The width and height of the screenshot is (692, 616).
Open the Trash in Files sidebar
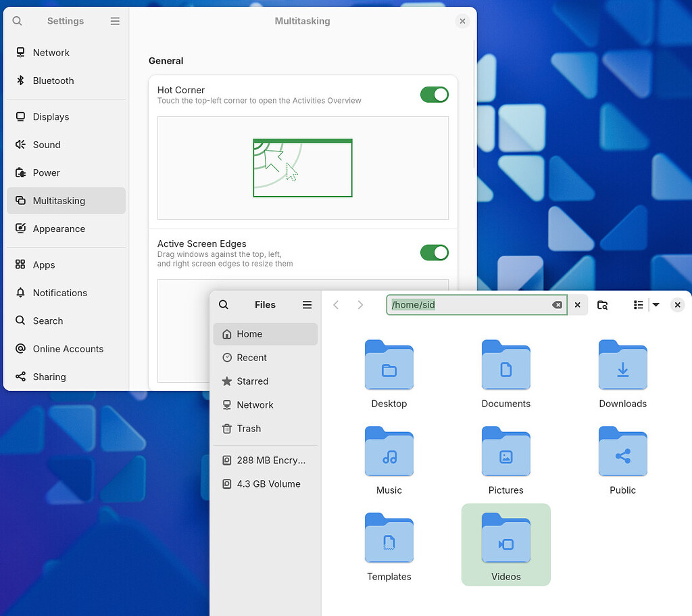249,428
